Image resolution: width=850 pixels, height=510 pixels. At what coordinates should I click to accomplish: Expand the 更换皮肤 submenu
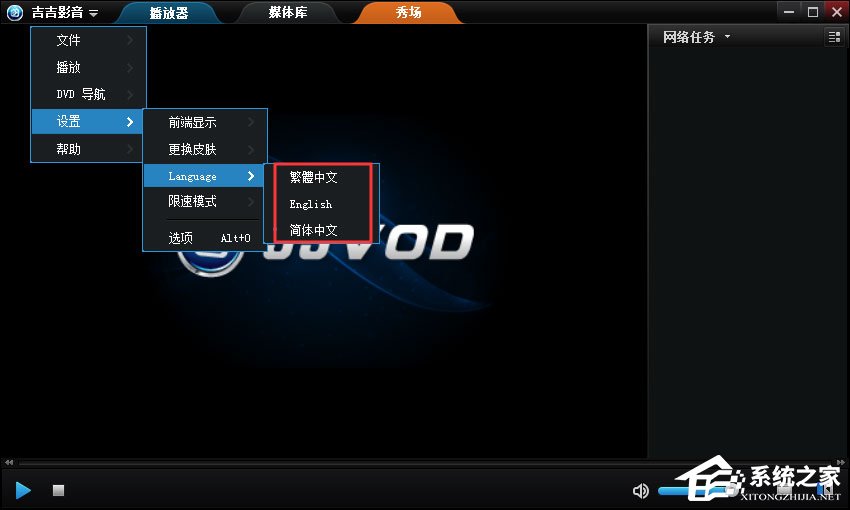(x=205, y=149)
